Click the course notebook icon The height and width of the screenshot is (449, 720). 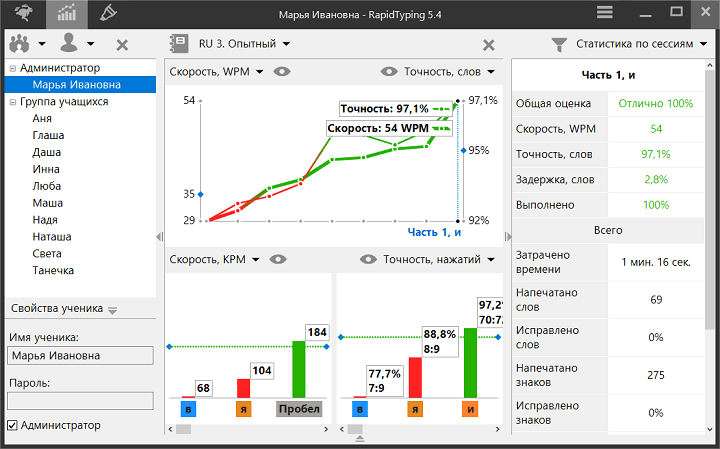[178, 44]
